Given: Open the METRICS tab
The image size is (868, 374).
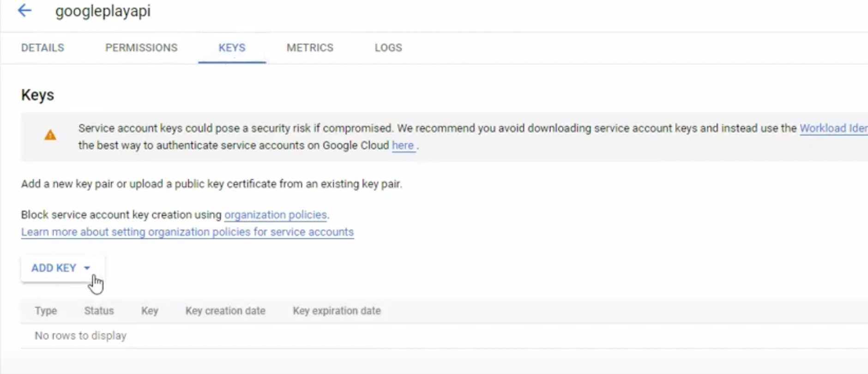Looking at the screenshot, I should pyautogui.click(x=310, y=48).
